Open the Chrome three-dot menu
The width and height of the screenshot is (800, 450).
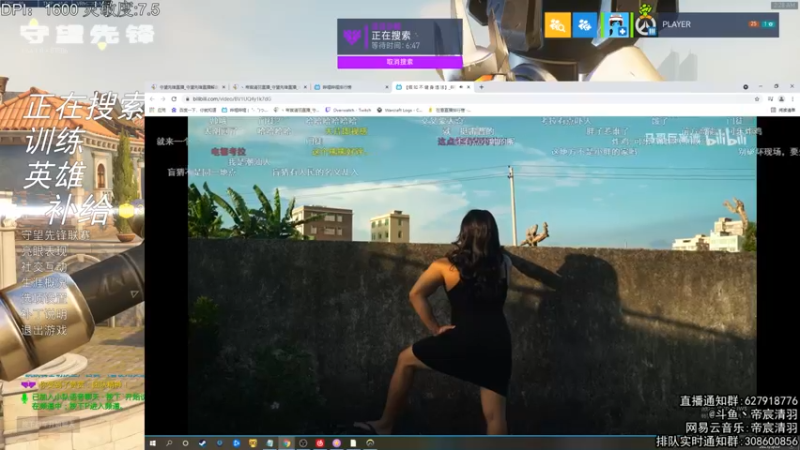pyautogui.click(x=792, y=99)
